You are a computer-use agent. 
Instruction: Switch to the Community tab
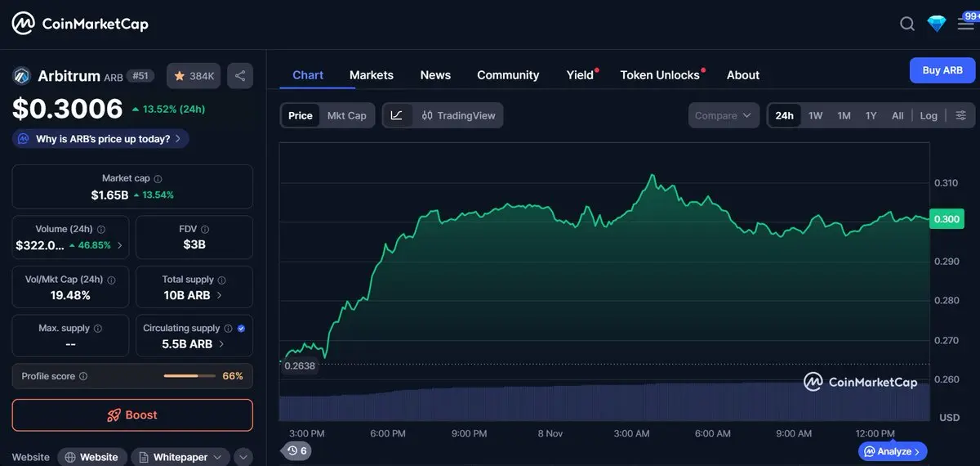[508, 74]
